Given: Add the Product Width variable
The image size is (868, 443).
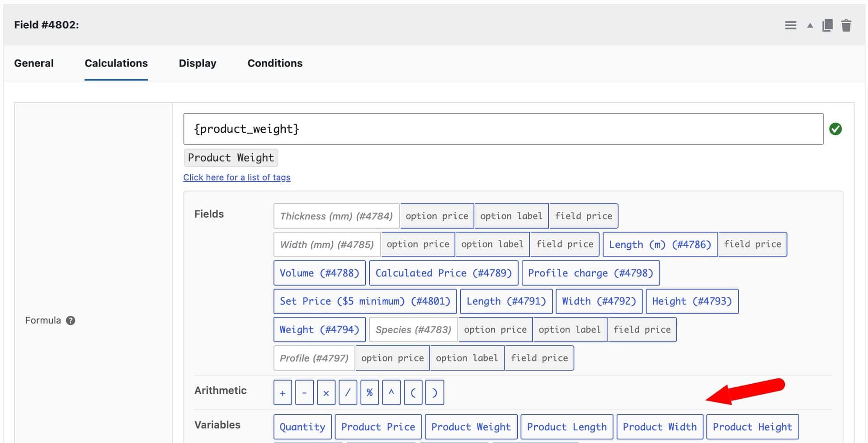Looking at the screenshot, I should [660, 427].
